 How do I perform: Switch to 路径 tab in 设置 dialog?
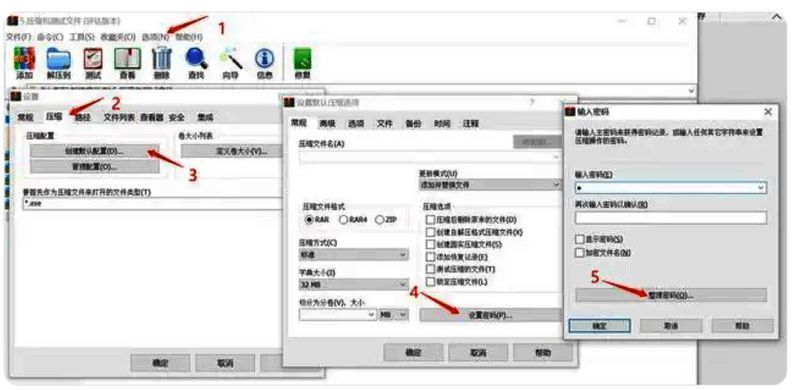(83, 117)
